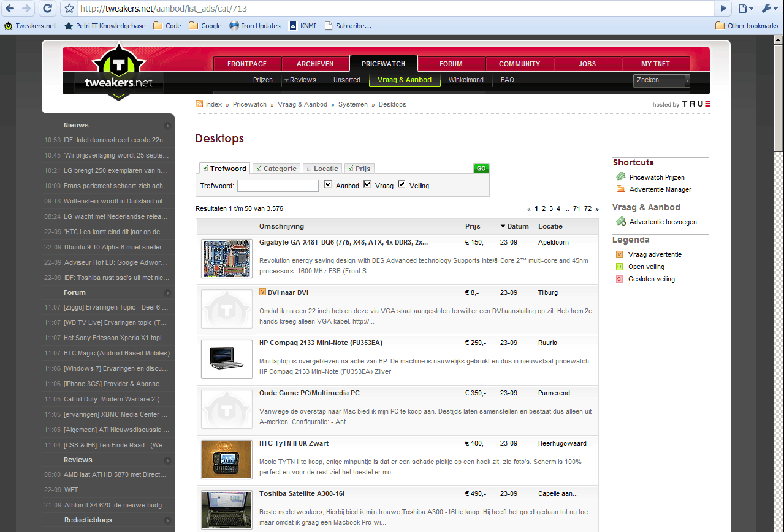Click the search submit arrow next to Zoeken
This screenshot has width=784, height=532.
[x=687, y=80]
